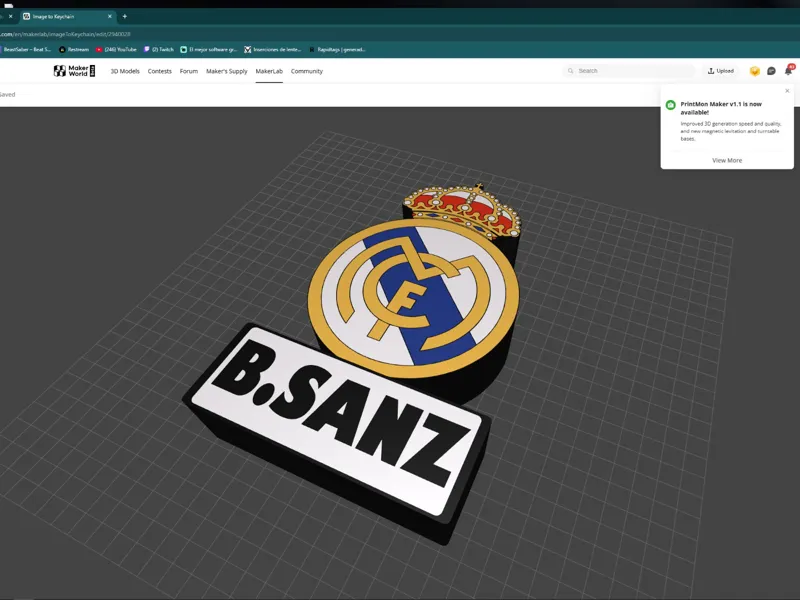Open the Forum link
This screenshot has height=600, width=800.
(189, 71)
